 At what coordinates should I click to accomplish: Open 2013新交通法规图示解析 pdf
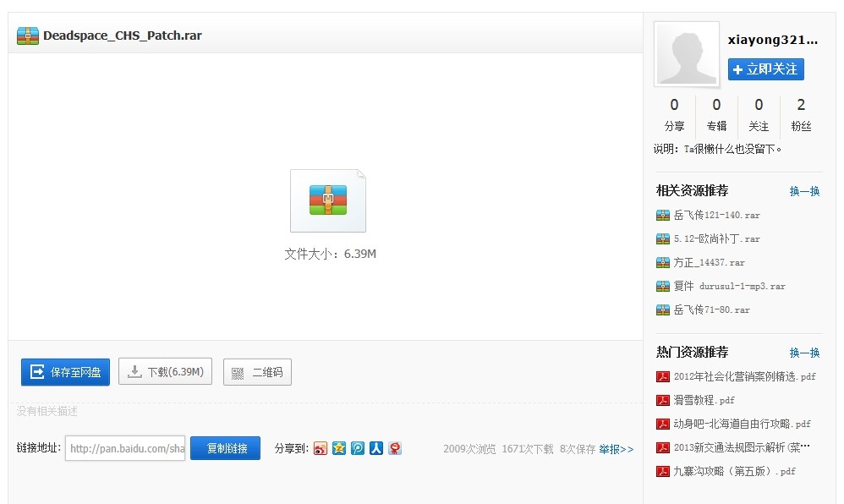pos(741,447)
